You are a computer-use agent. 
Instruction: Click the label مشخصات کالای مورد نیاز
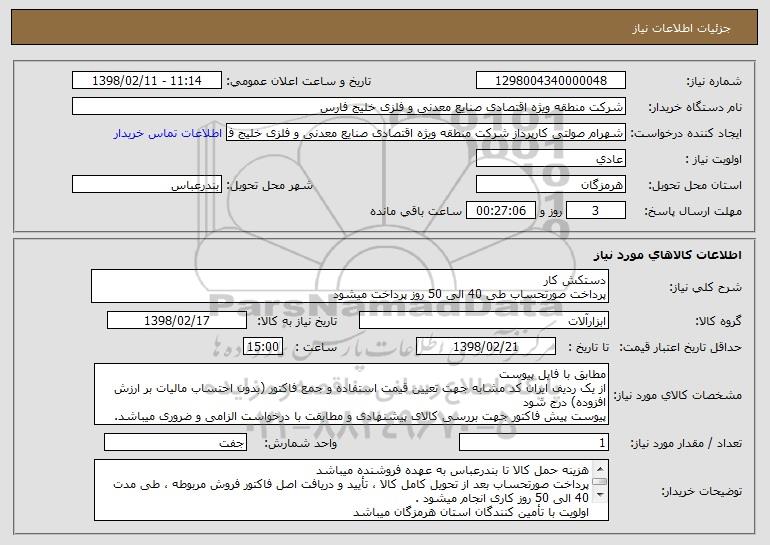[x=678, y=395]
